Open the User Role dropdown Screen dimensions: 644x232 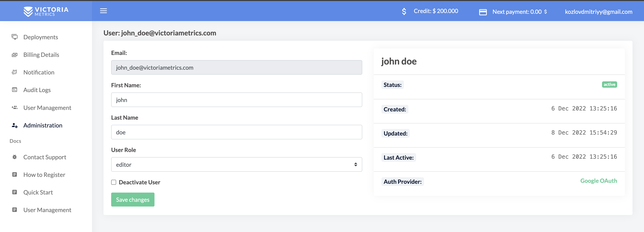click(x=237, y=164)
